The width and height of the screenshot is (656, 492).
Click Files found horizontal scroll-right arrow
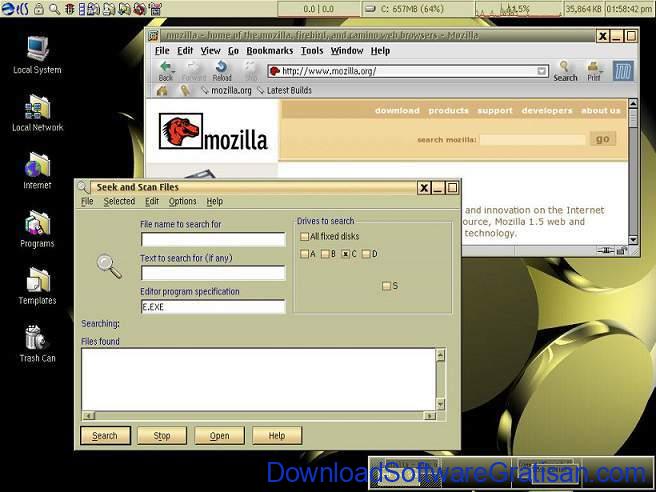pyautogui.click(x=430, y=416)
